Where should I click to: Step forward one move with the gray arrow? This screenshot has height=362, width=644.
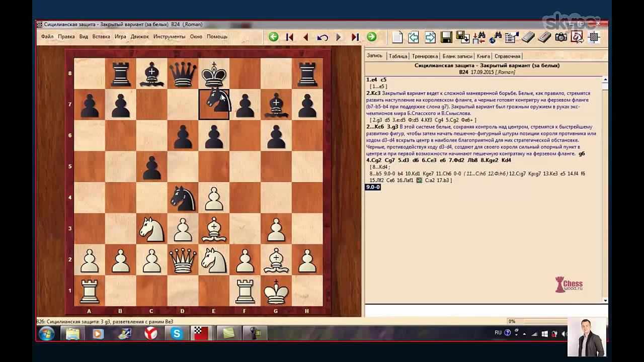pos(339,37)
